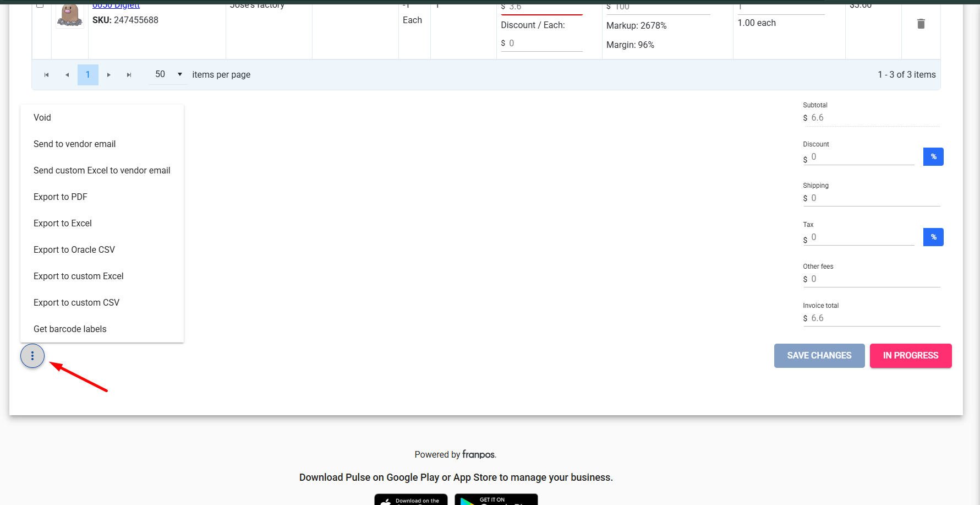The width and height of the screenshot is (980, 505).
Task: Choose Send to vendor email
Action: tap(75, 144)
